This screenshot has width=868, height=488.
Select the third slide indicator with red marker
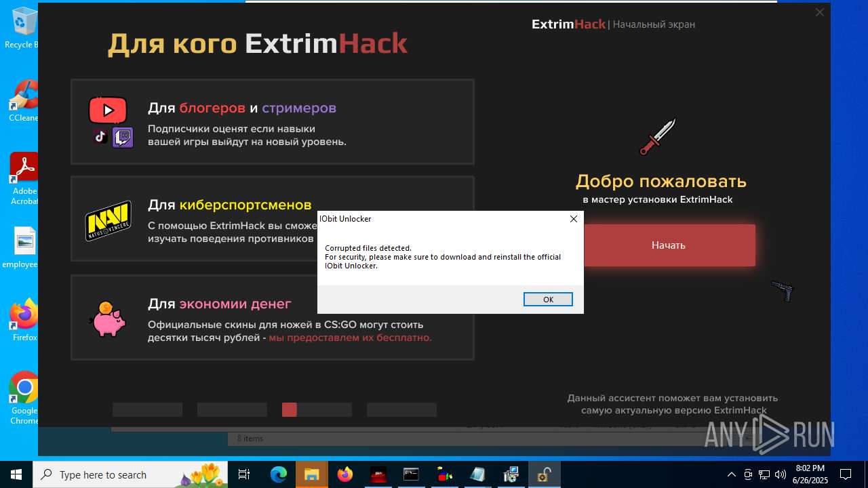(317, 409)
